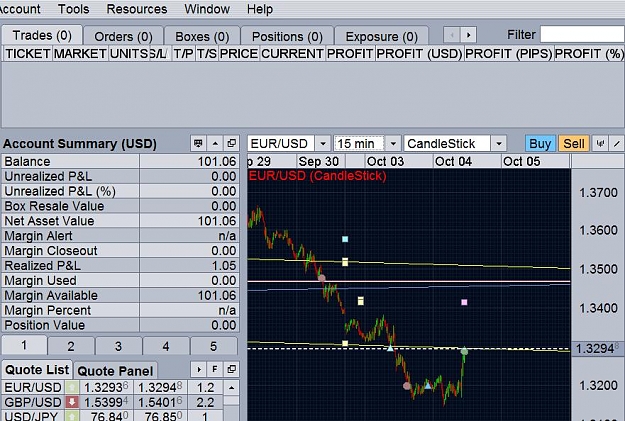Detach the Quote List panel into window

tap(231, 370)
